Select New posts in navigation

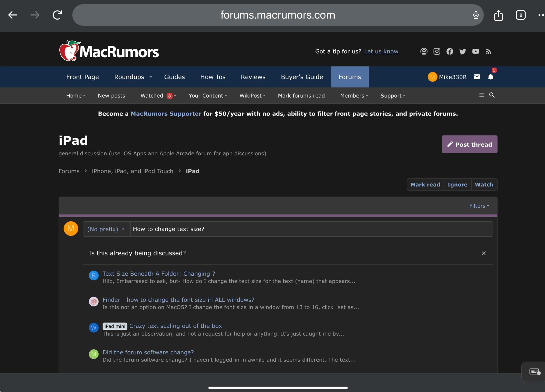pyautogui.click(x=111, y=96)
